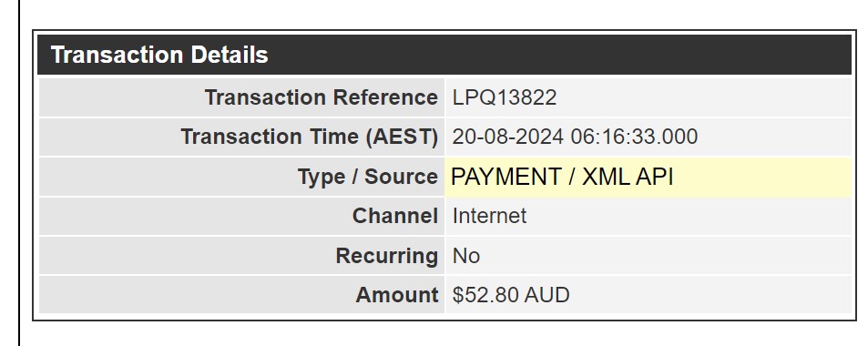
Task: Select the amount $52.80 AUD
Action: click(511, 295)
